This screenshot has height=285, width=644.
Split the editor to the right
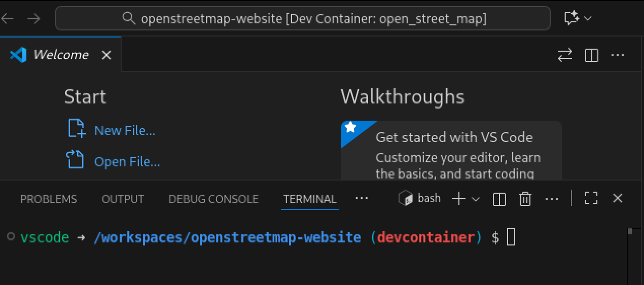tap(592, 55)
